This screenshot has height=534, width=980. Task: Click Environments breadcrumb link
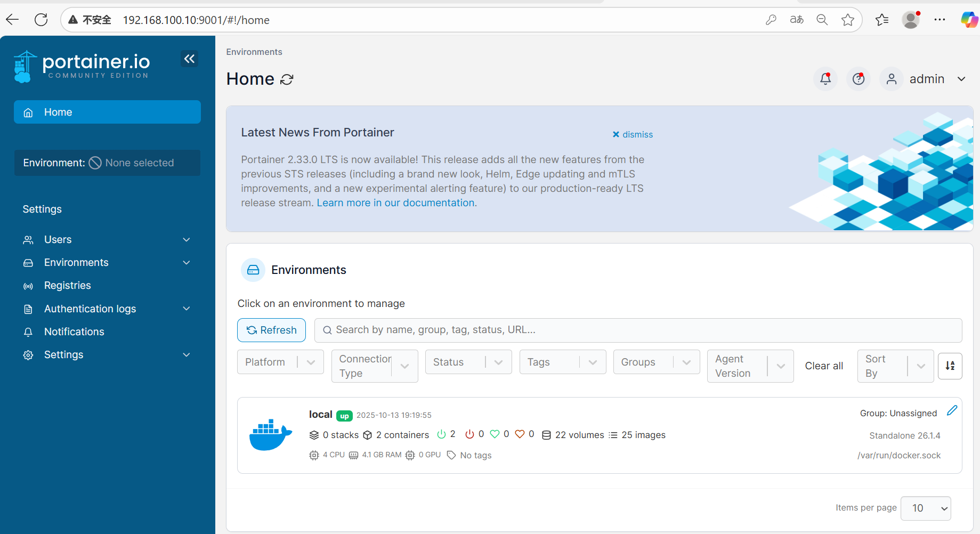[254, 52]
